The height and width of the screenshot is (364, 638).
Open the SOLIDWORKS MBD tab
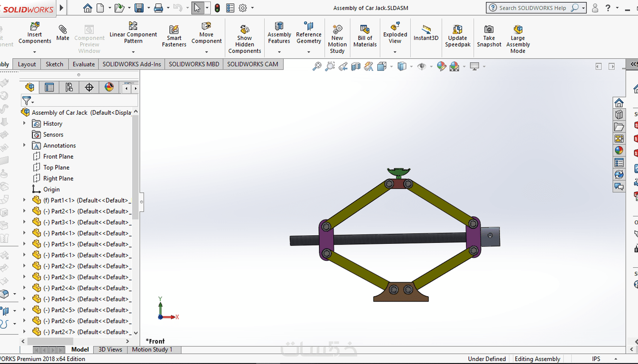coord(194,64)
